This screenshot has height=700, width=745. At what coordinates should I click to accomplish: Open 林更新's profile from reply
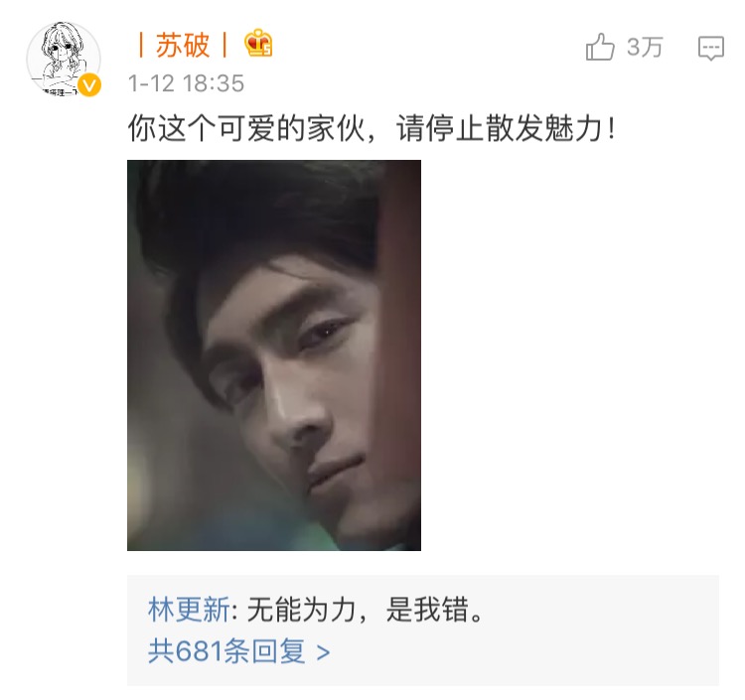tap(189, 610)
